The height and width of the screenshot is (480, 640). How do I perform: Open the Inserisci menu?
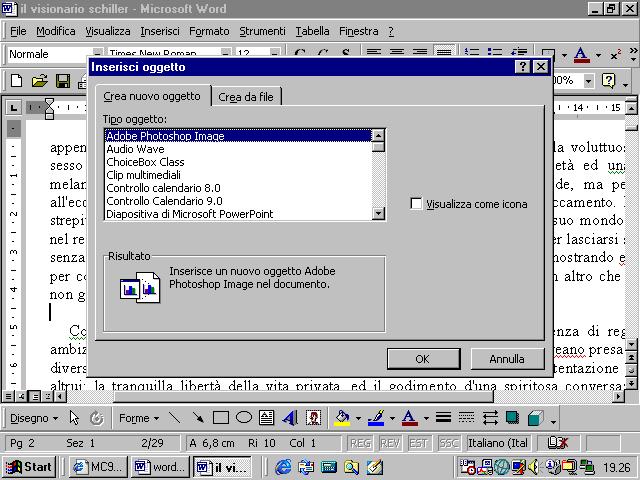[160, 31]
